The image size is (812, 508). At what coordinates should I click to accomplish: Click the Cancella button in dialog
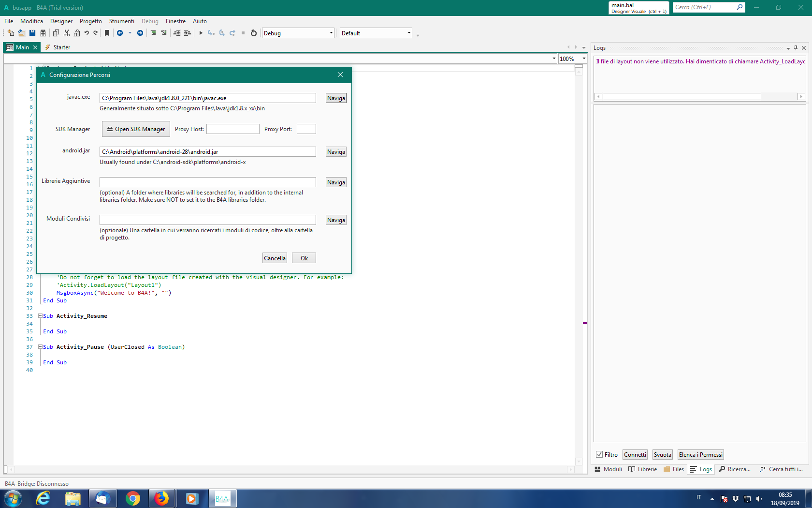275,258
